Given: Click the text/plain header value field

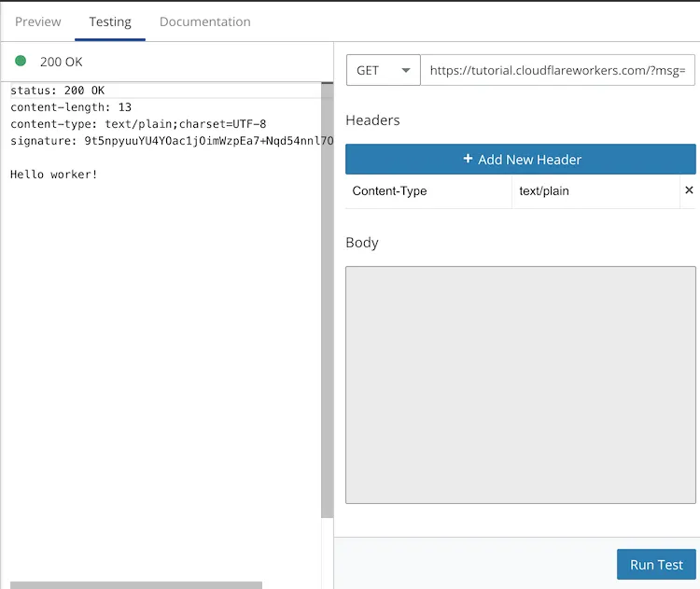Looking at the screenshot, I should 595,191.
